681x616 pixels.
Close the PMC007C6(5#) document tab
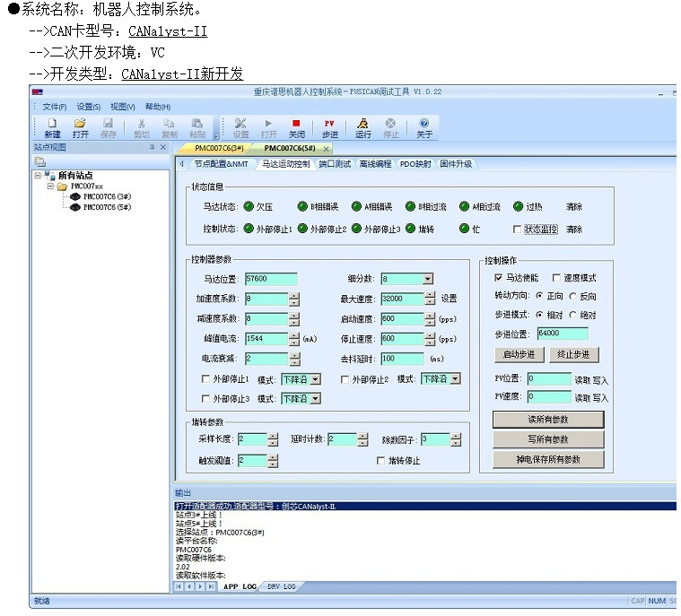click(x=327, y=149)
